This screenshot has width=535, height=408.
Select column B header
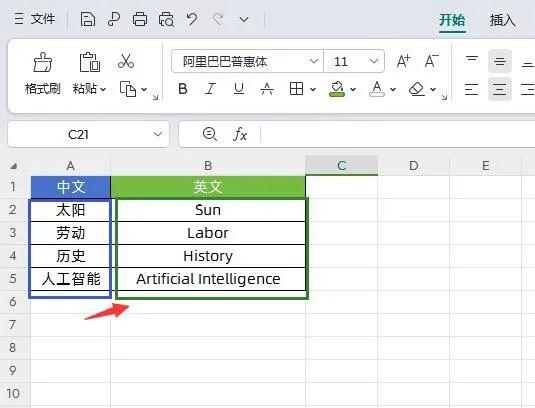click(x=208, y=165)
